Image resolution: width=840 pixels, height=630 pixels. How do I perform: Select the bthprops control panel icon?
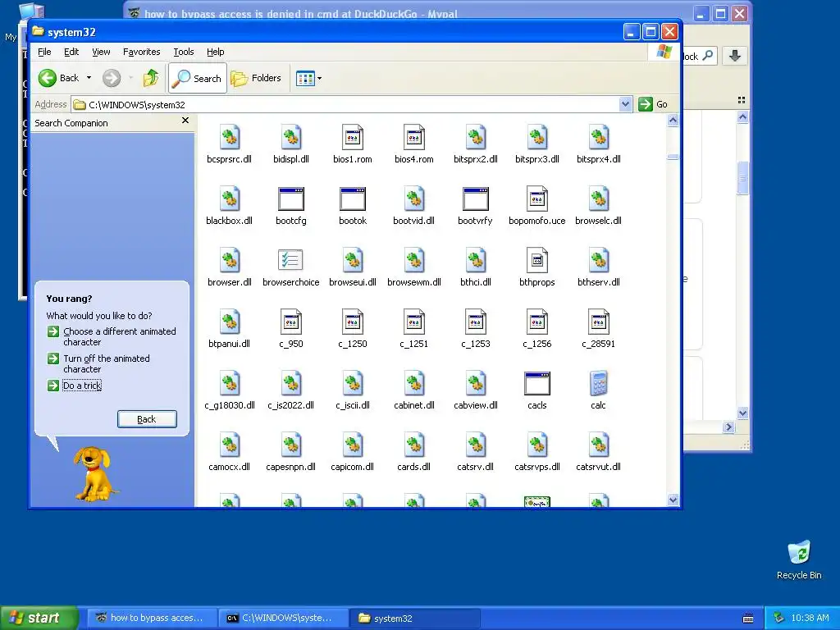[x=536, y=260]
